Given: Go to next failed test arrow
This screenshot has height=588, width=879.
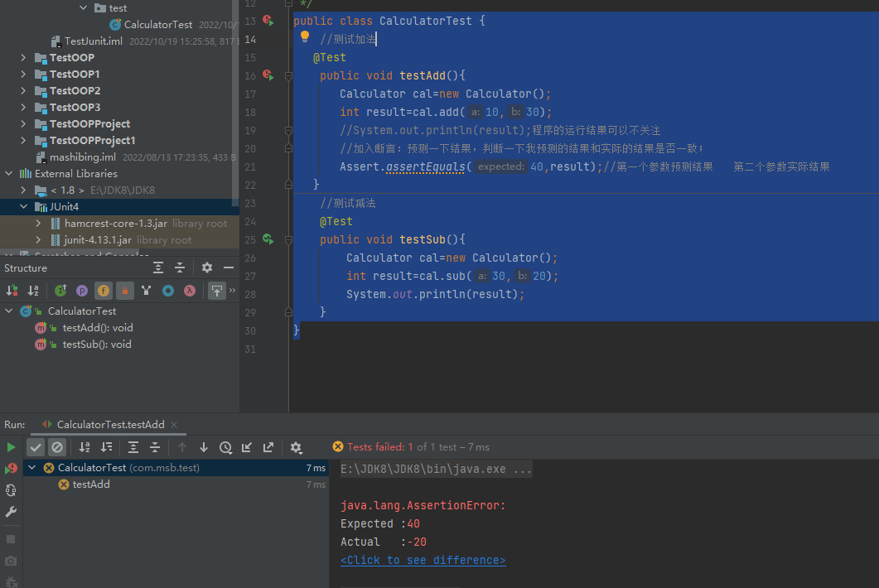Looking at the screenshot, I should click(204, 447).
